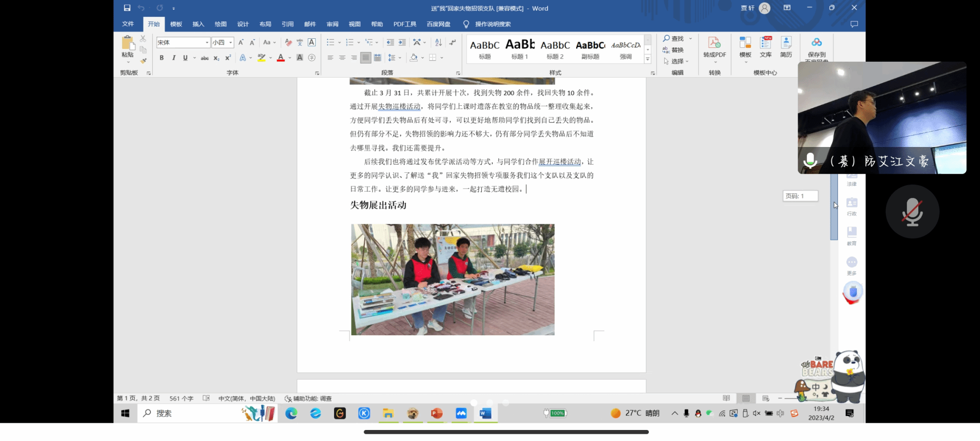
Task: Click the shading paint bucket icon
Action: pyautogui.click(x=414, y=58)
